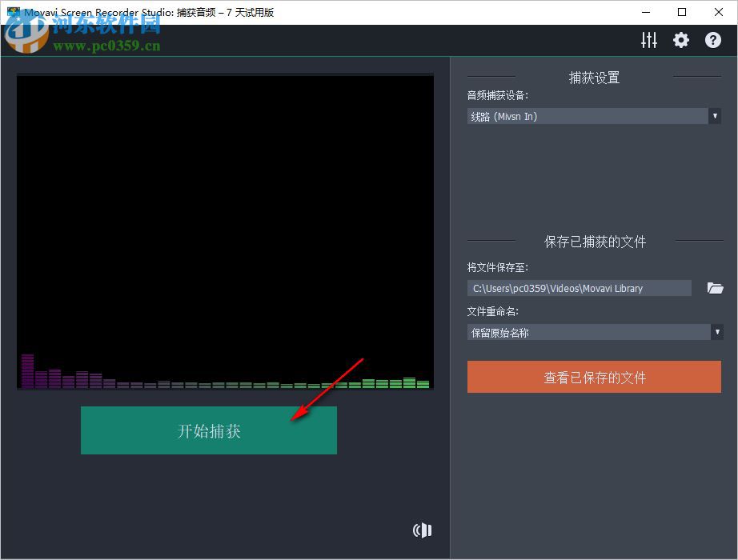Click the audio mixer sliders icon
The width and height of the screenshot is (738, 560).
[x=648, y=39]
